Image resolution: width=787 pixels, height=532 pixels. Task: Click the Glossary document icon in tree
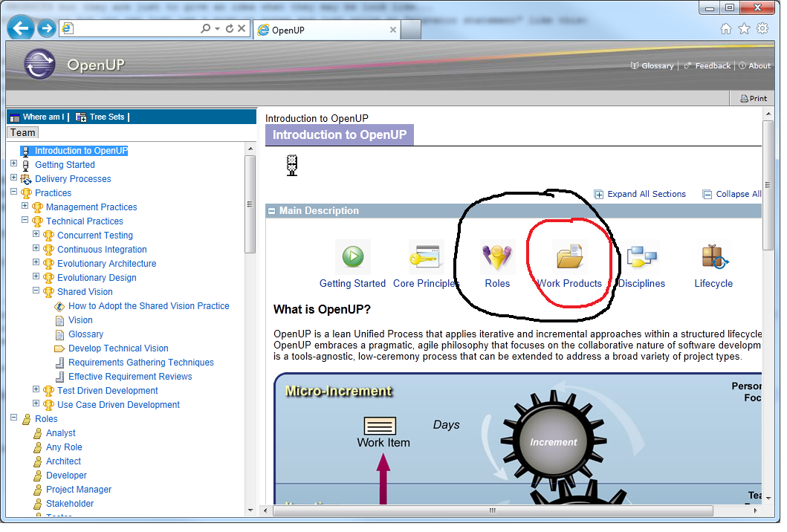(59, 335)
